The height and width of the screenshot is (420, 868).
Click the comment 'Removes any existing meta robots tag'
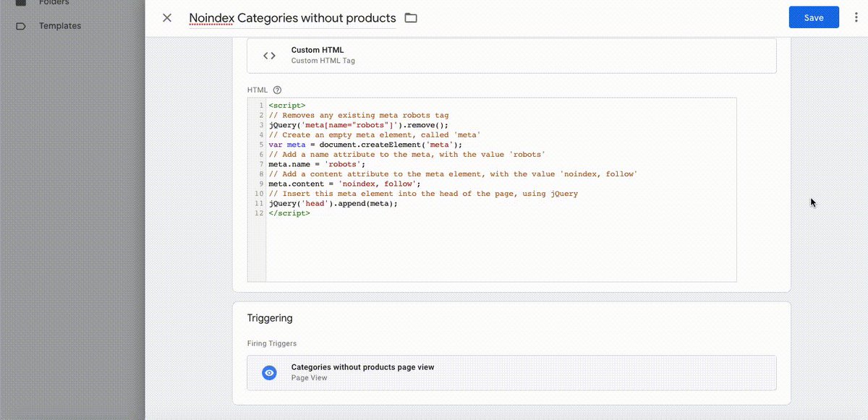pos(358,115)
